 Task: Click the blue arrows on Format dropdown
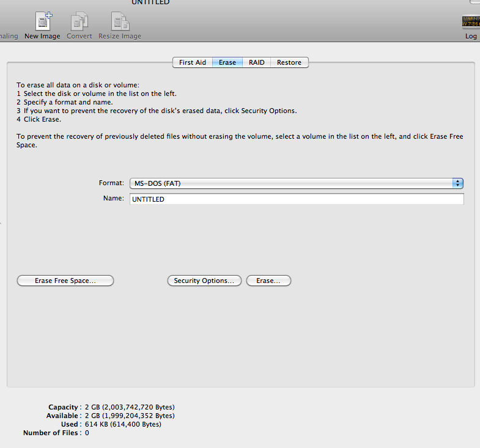(457, 183)
